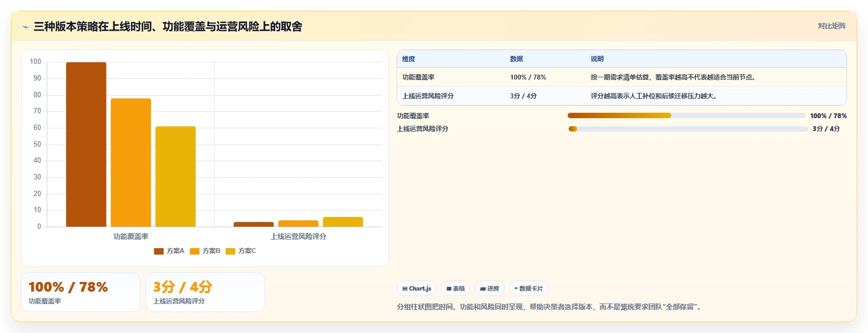Select the 上线运营风险评分 table row cell
Screen dimensions: 868x333
click(x=428, y=96)
